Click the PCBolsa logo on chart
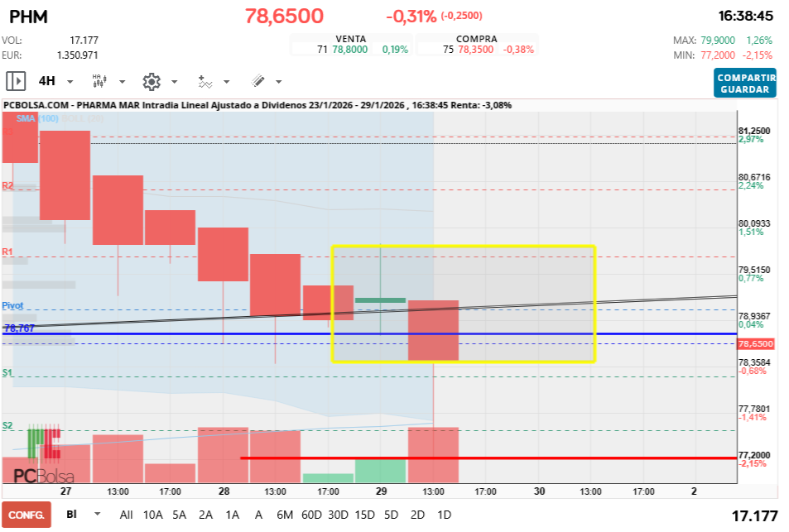Viewport: 789px width, 532px height. click(44, 475)
